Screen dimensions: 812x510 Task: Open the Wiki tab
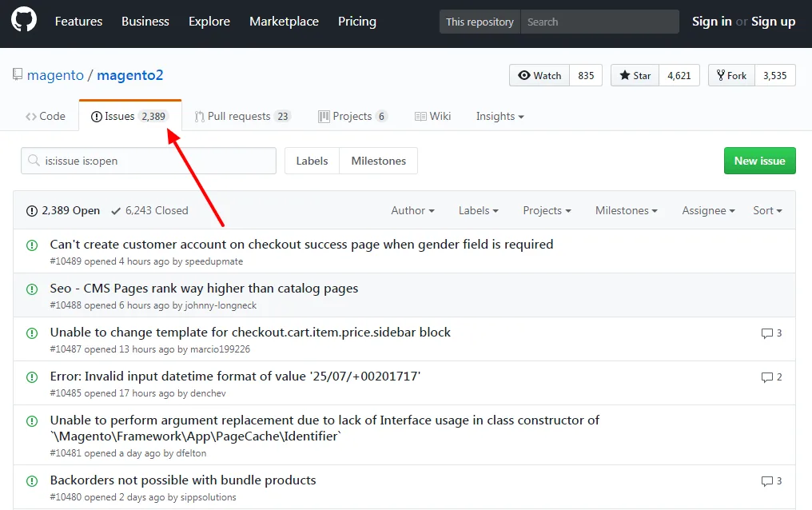coord(433,116)
